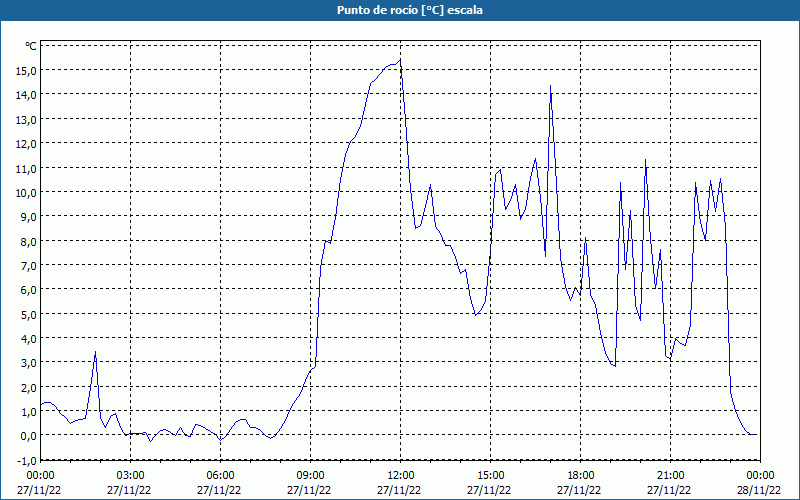
Task: Click the 3,0 y-axis value
Action: click(29, 363)
